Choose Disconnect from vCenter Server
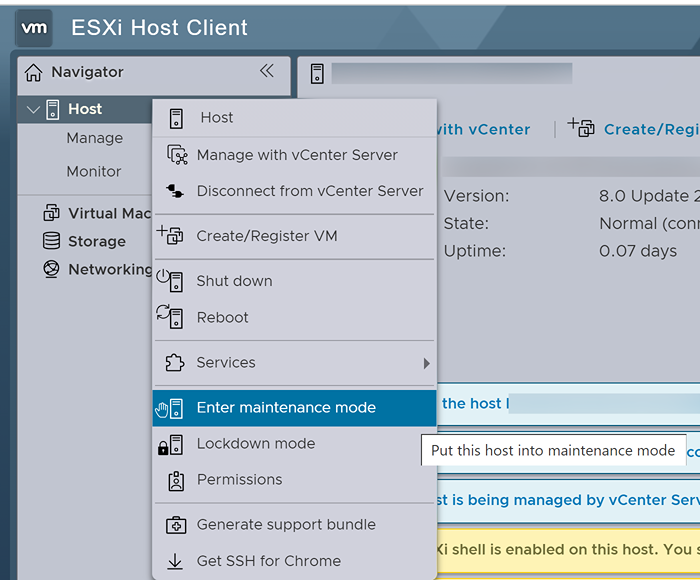 point(309,191)
